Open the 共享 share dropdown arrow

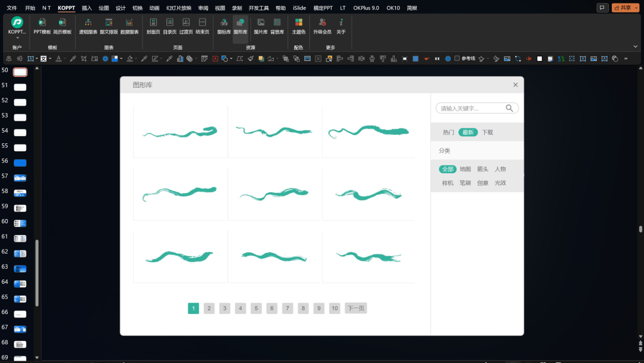coord(636,8)
